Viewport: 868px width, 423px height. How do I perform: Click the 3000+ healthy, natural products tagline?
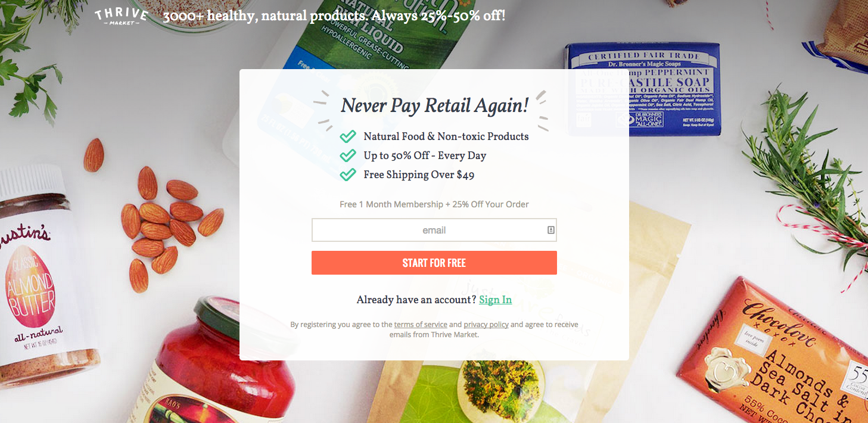(x=334, y=15)
